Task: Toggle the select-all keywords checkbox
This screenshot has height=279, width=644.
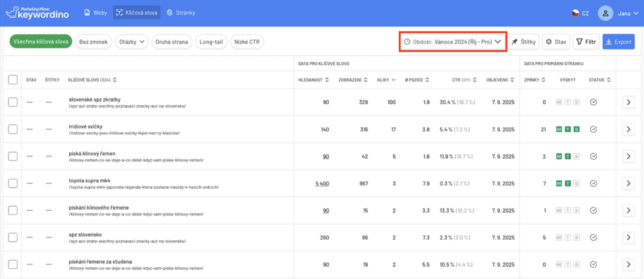Action: tap(13, 80)
